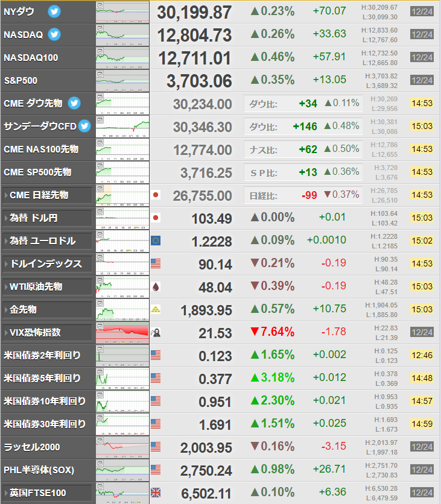Screen dimensions: 441x504
Task: Open the NASDAQ100 index label
Action: (31, 57)
